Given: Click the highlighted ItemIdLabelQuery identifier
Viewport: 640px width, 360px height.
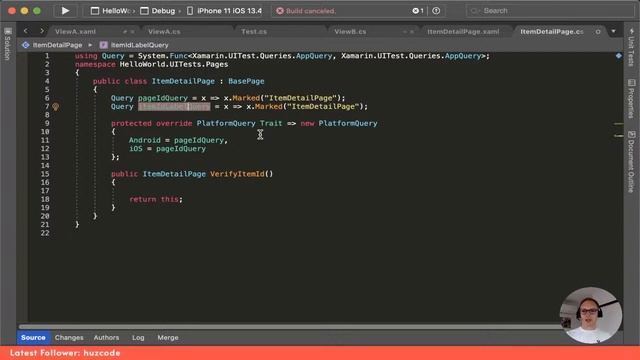Looking at the screenshot, I should pos(174,107).
